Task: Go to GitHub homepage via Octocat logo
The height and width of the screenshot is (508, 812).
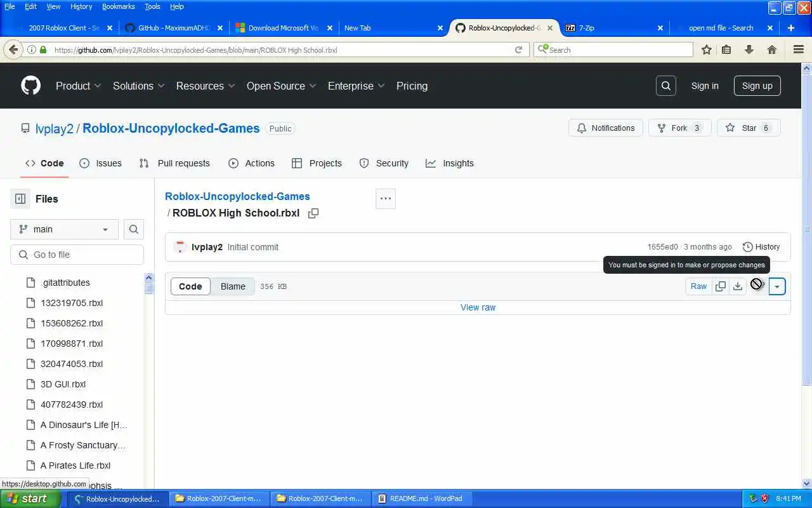Action: (x=30, y=86)
